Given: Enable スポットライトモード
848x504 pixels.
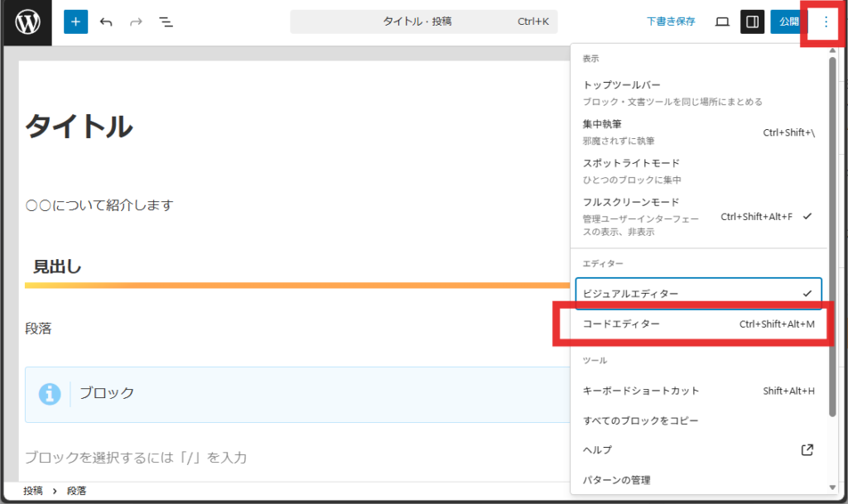Looking at the screenshot, I should click(x=697, y=170).
